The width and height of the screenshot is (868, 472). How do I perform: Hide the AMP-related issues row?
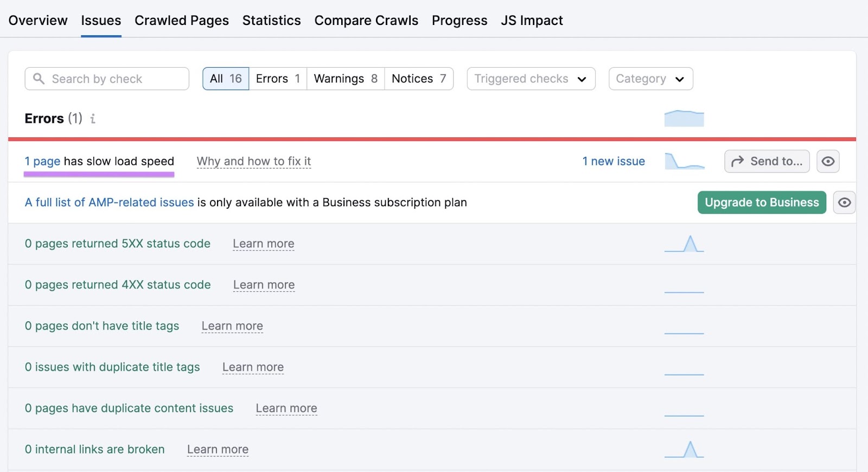point(844,202)
